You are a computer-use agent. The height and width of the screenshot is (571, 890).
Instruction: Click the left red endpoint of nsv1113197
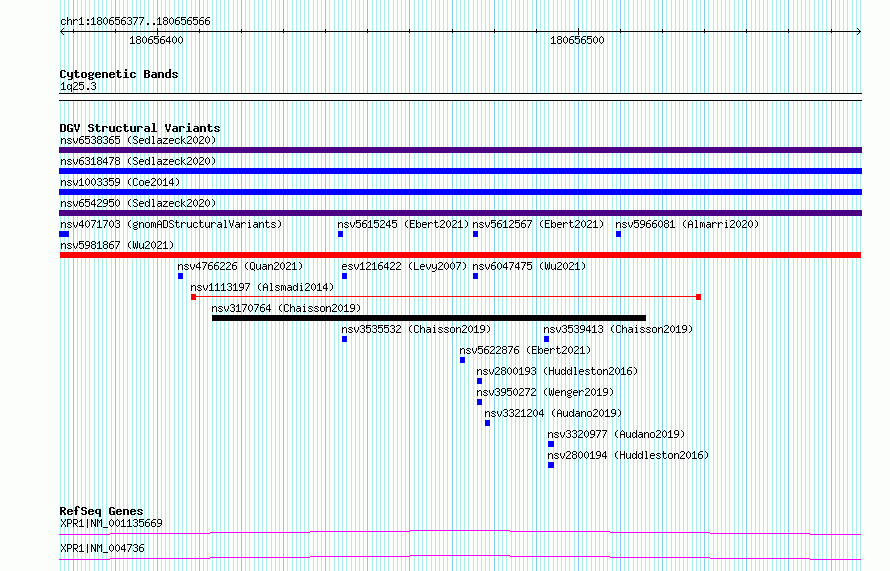[x=194, y=297]
